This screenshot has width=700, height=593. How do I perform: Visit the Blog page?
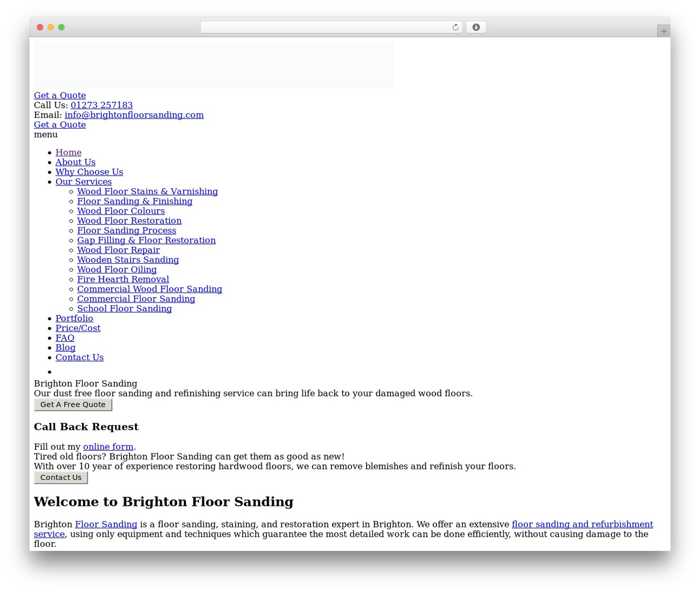click(x=66, y=348)
